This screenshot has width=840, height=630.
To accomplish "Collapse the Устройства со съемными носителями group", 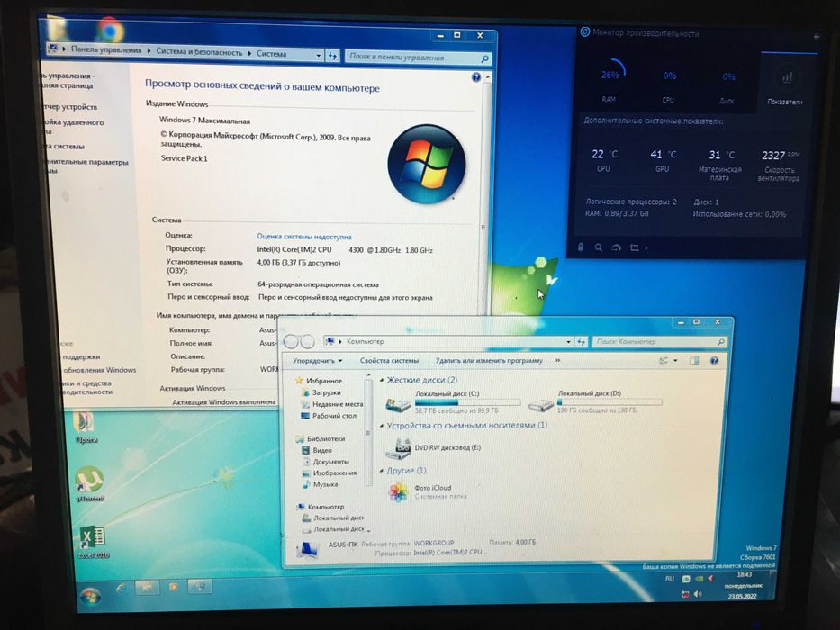I will pyautogui.click(x=382, y=426).
